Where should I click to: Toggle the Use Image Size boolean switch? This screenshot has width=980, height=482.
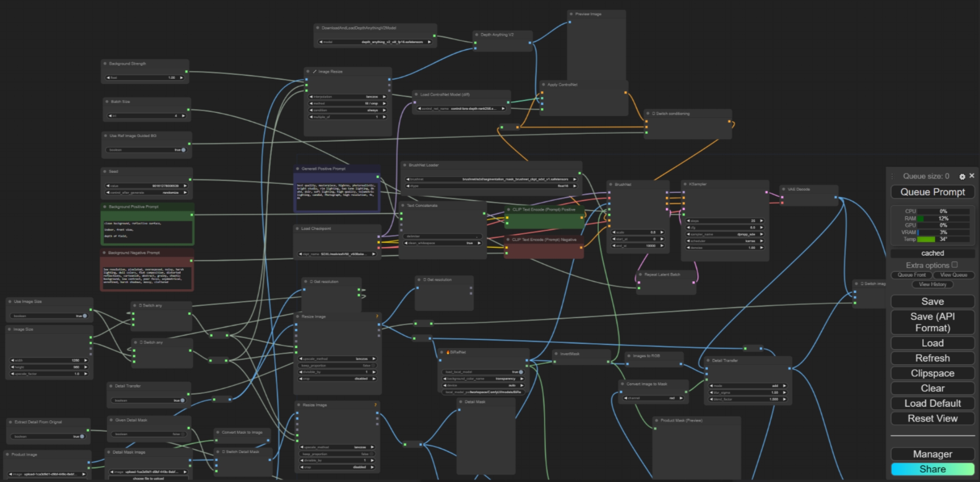(84, 316)
